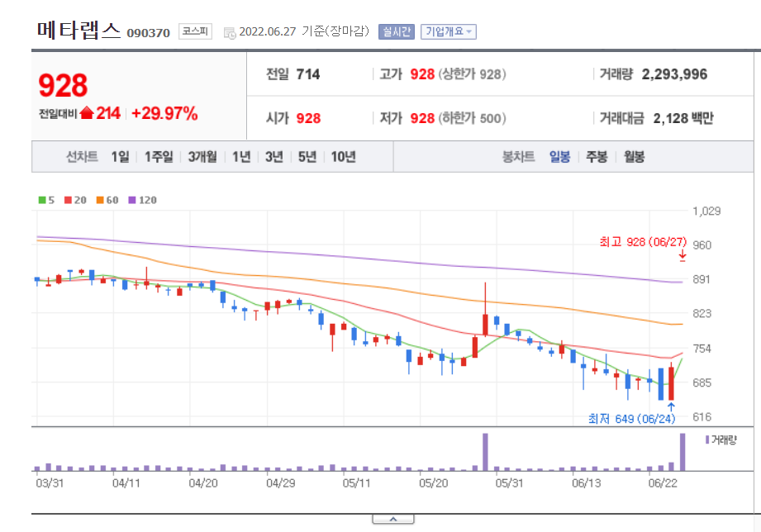761x532 pixels.
Task: Click the 상한가 928 text
Action: (473, 74)
